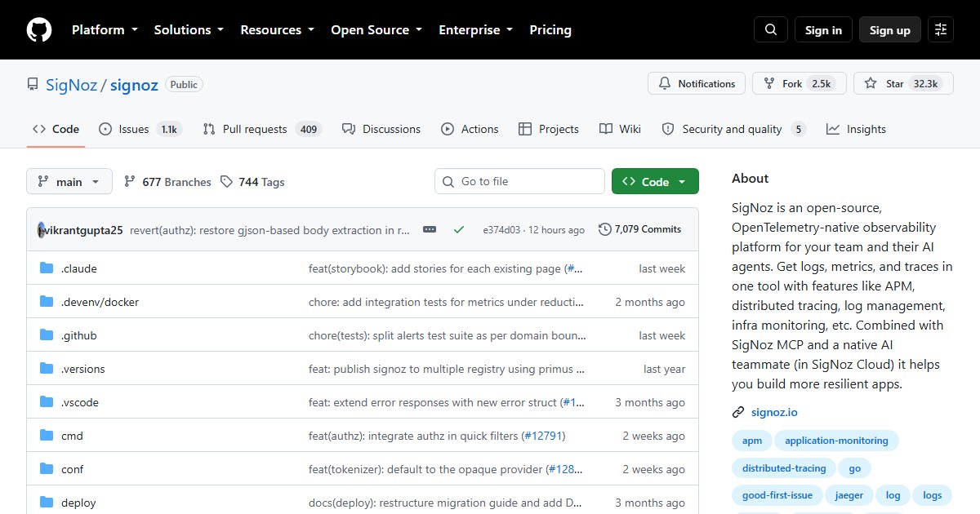Screen dimensions: 980x514
Task: Open the search magnifier button
Action: point(771,30)
